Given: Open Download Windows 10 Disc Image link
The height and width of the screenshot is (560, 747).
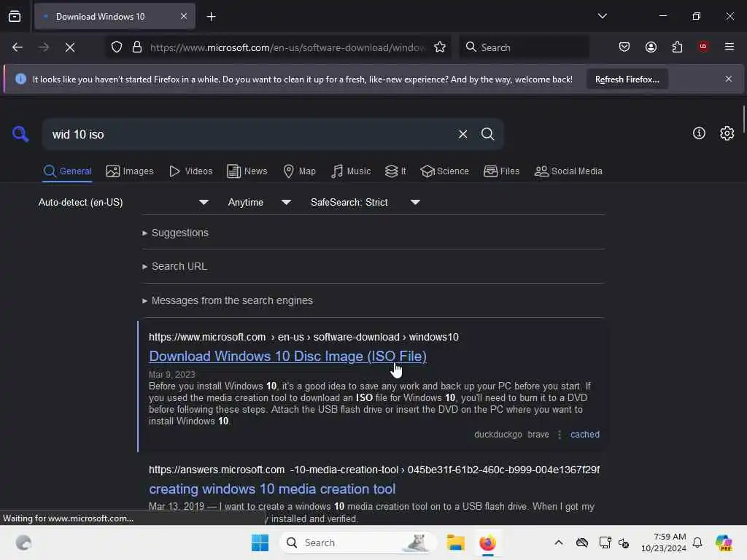Looking at the screenshot, I should 287,356.
